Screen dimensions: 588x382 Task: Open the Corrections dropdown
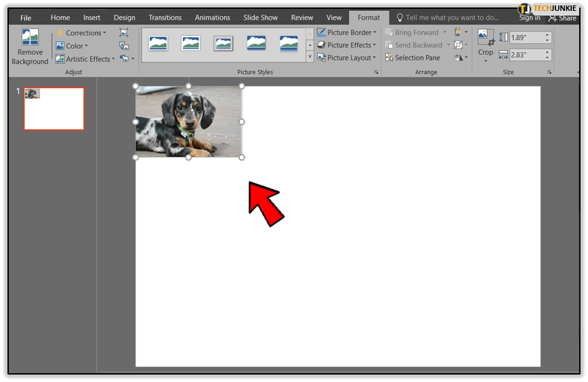(81, 33)
